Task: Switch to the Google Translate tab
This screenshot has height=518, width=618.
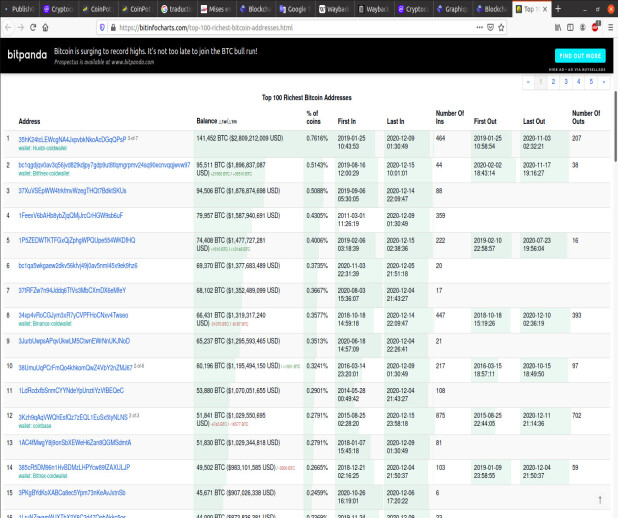Action: point(294,9)
